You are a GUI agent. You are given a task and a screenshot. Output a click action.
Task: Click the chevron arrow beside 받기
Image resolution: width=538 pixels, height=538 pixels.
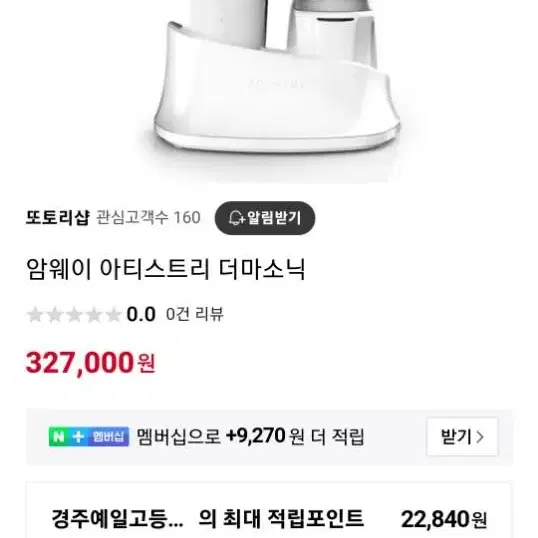pyautogui.click(x=480, y=437)
